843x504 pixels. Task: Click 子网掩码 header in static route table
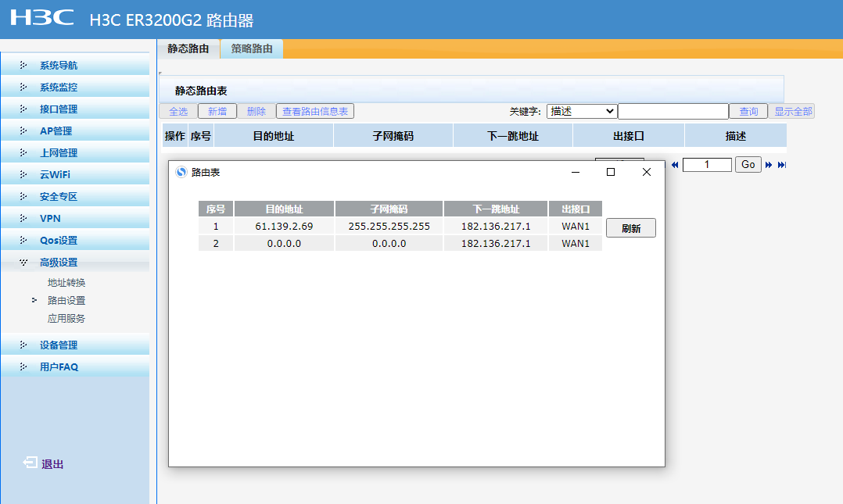pyautogui.click(x=393, y=136)
